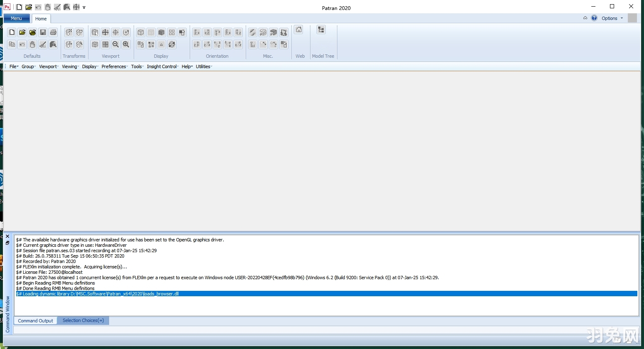The image size is (644, 349).
Task: Click the Print icon in the Defaults group
Action: [53, 32]
